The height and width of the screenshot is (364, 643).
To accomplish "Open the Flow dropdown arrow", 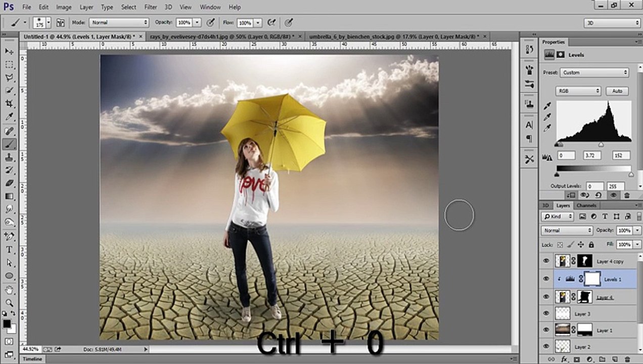I will pyautogui.click(x=258, y=23).
